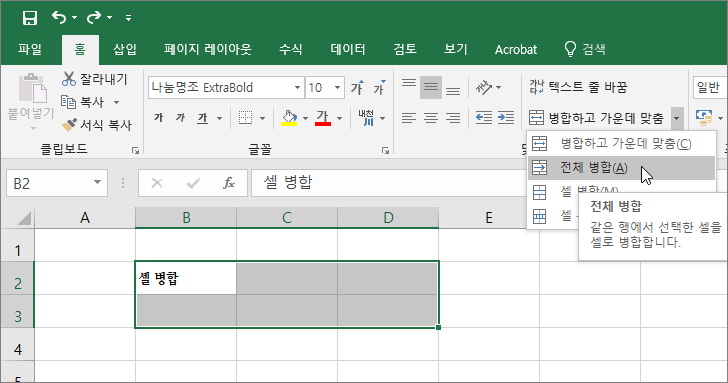Click the Undo arrow icon

click(x=59, y=17)
